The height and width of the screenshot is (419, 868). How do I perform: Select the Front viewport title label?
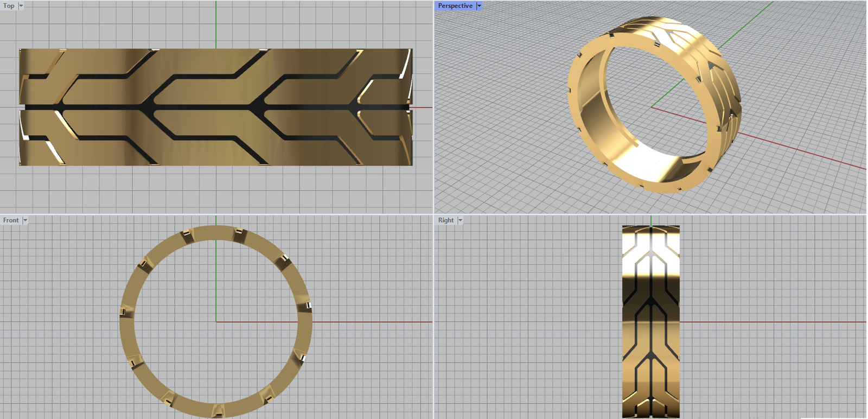point(11,220)
